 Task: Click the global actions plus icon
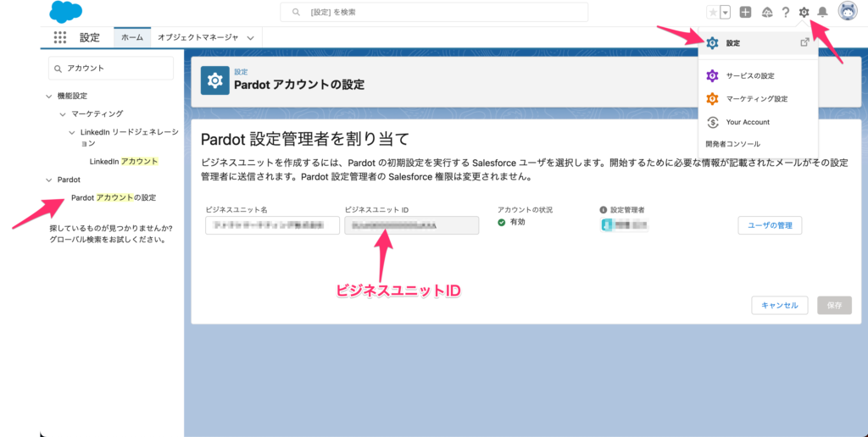[x=746, y=12]
